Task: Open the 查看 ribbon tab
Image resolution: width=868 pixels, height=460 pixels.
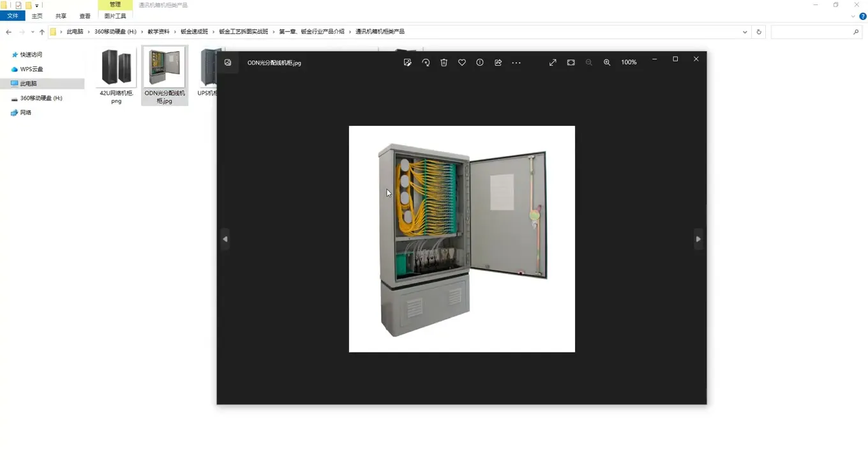Action: point(85,16)
